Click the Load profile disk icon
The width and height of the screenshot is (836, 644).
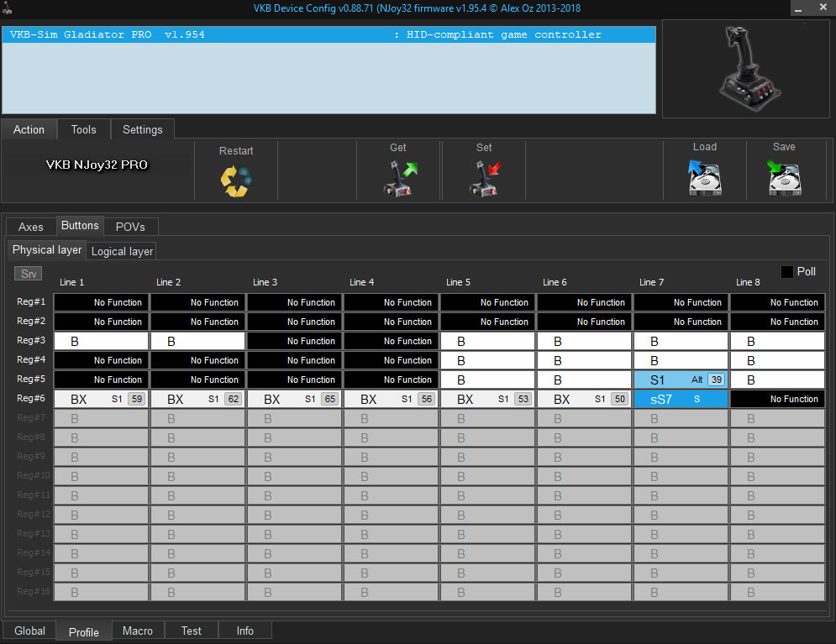(704, 178)
